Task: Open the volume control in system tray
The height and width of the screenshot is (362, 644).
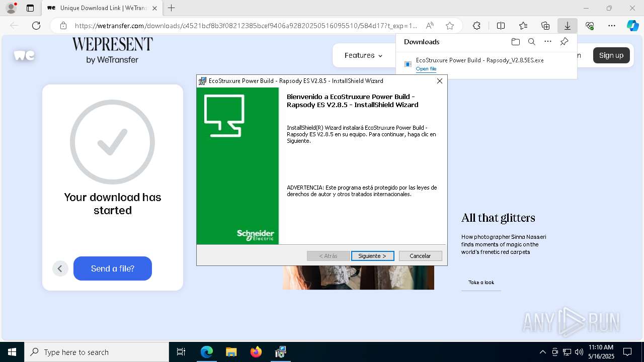Action: [x=579, y=352]
